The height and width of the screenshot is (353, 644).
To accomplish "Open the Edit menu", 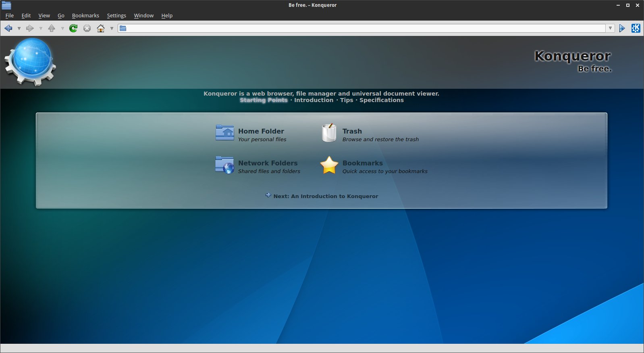I will pos(26,16).
